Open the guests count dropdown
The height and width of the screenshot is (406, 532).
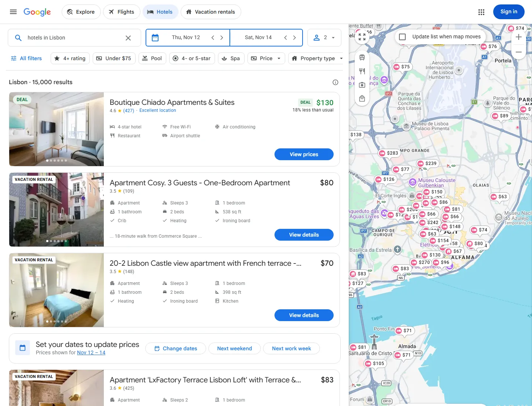(x=324, y=38)
